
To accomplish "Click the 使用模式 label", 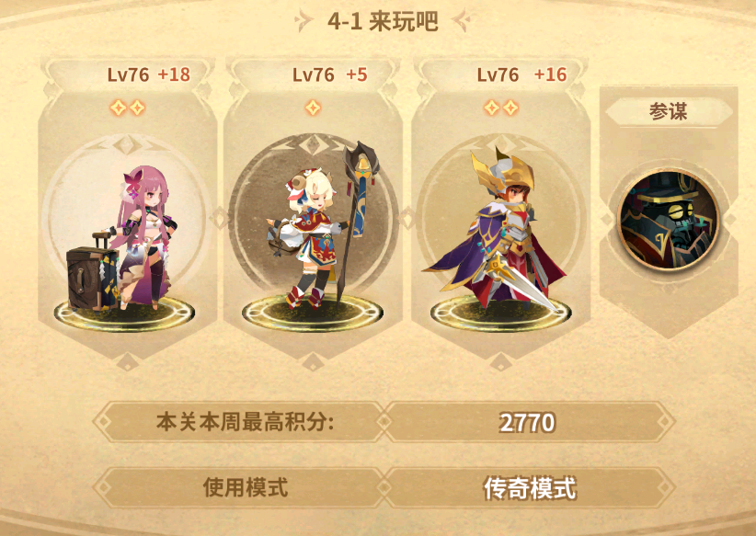I will (x=245, y=488).
